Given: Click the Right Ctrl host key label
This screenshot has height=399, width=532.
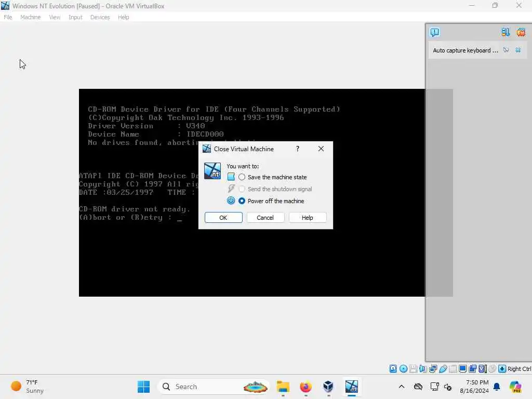Looking at the screenshot, I should click(x=519, y=369).
